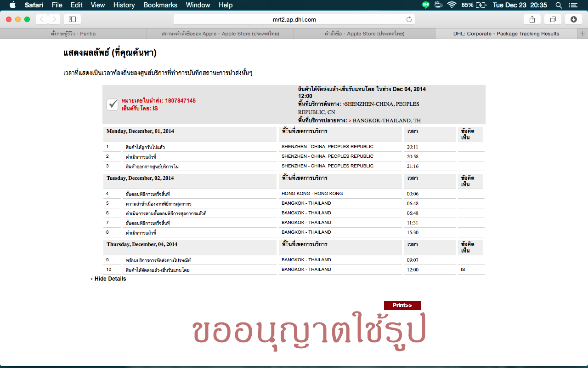
Task: Show all tabs icon
Action: click(553, 19)
